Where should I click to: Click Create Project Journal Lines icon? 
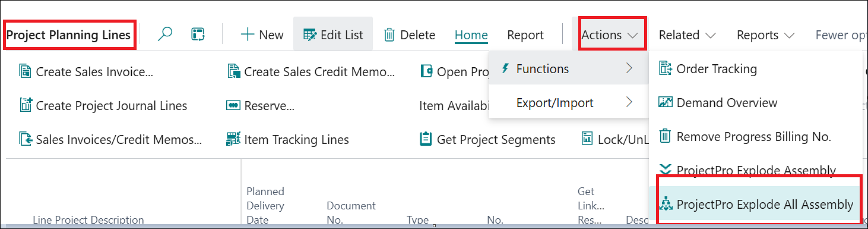pyautogui.click(x=25, y=105)
